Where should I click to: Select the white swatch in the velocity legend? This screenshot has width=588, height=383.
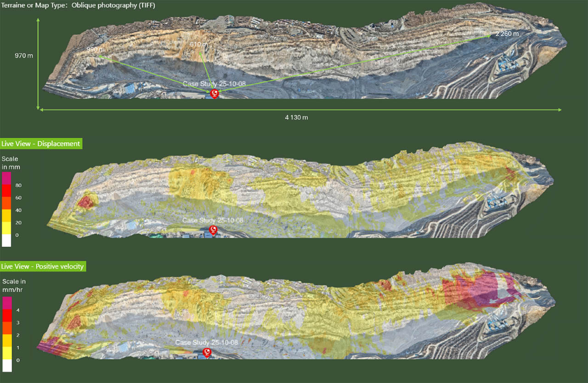tap(7, 365)
